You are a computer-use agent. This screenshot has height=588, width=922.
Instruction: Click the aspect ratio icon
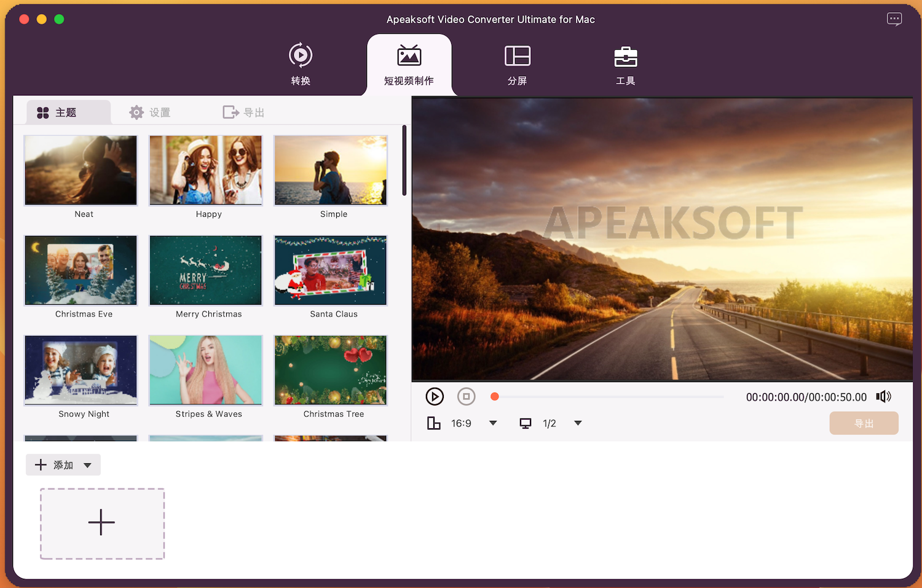tap(434, 423)
